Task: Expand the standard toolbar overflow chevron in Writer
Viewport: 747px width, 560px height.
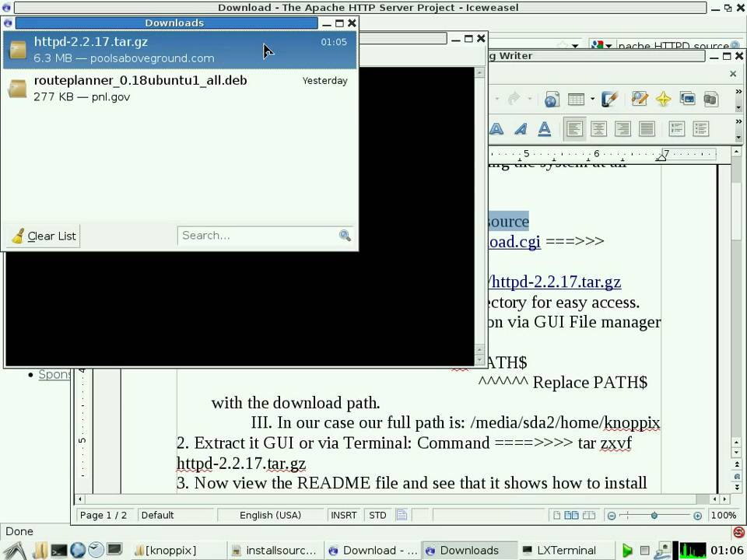Action: pos(738,92)
